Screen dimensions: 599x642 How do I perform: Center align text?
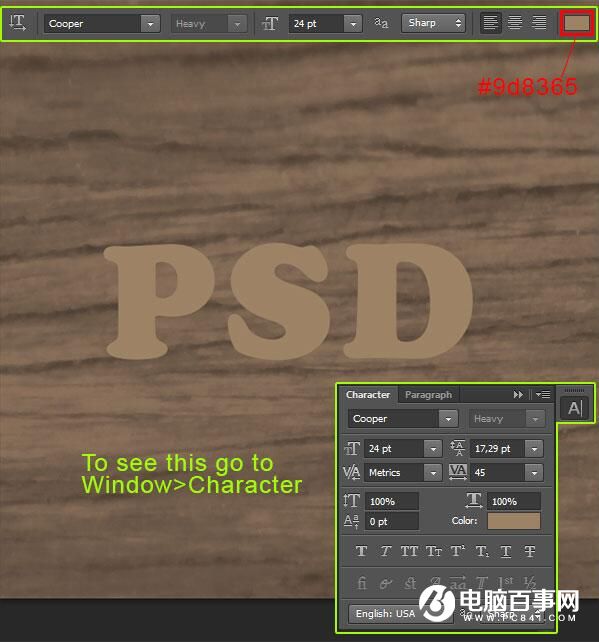(515, 23)
